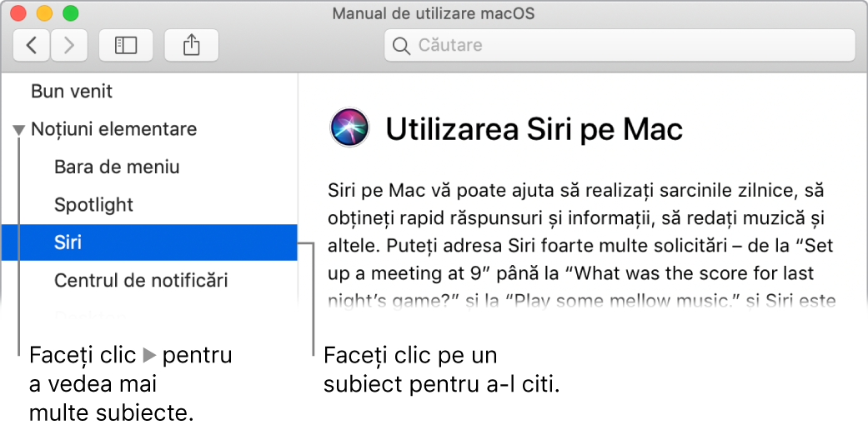Close the window with the red button

(18, 13)
